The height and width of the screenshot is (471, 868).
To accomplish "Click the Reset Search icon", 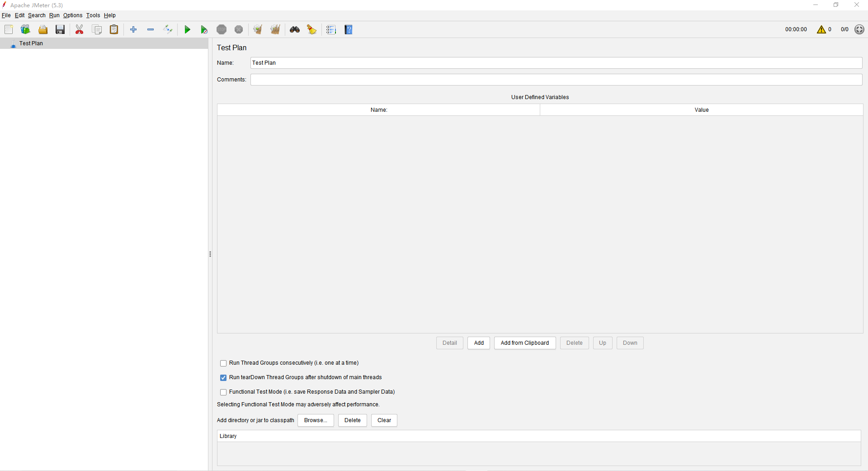I will 312,29.
